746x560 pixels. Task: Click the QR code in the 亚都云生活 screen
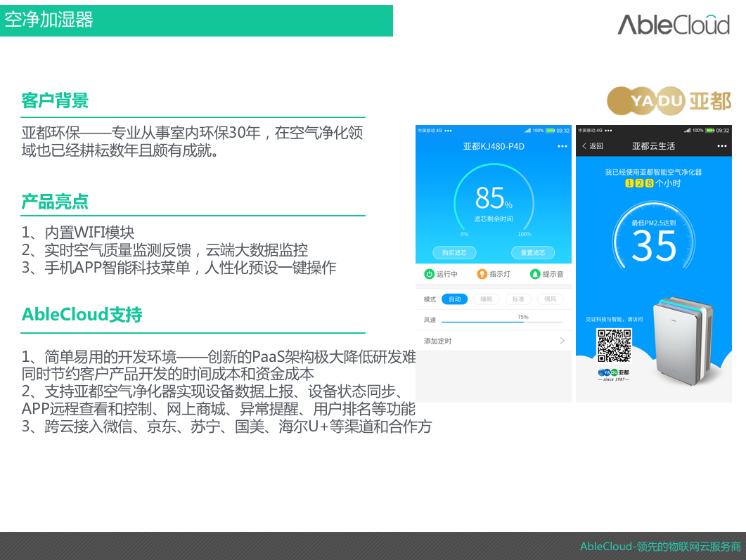point(615,346)
